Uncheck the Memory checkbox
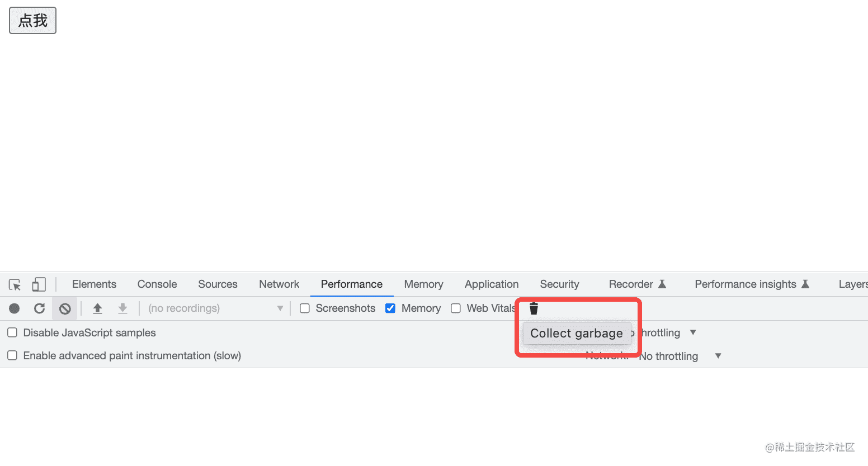Viewport: 868px width, 466px height. point(390,308)
